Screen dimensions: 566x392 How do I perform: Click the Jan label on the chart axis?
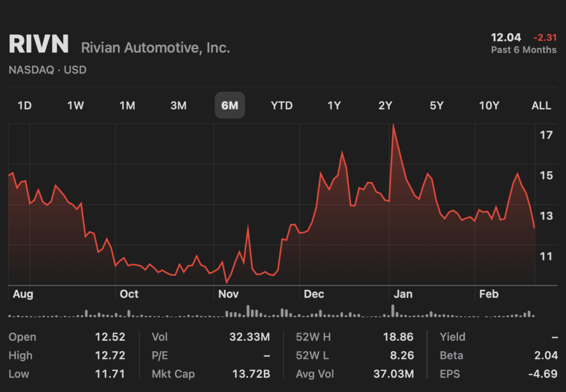click(403, 294)
